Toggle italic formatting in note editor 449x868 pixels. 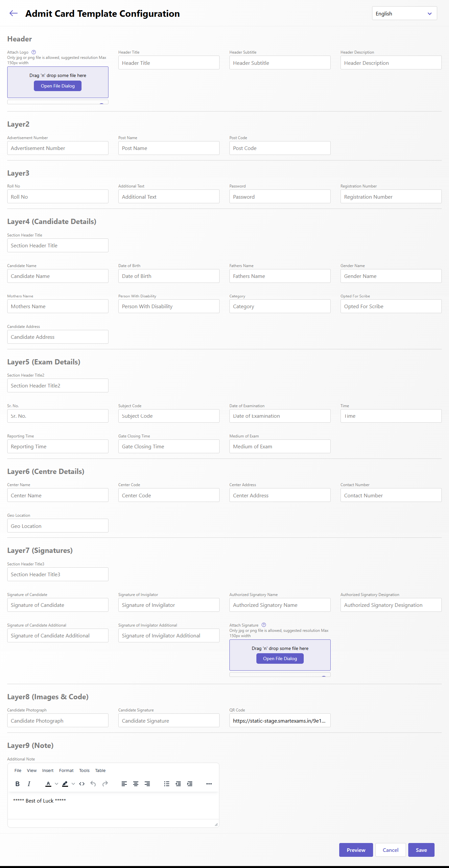click(x=29, y=784)
